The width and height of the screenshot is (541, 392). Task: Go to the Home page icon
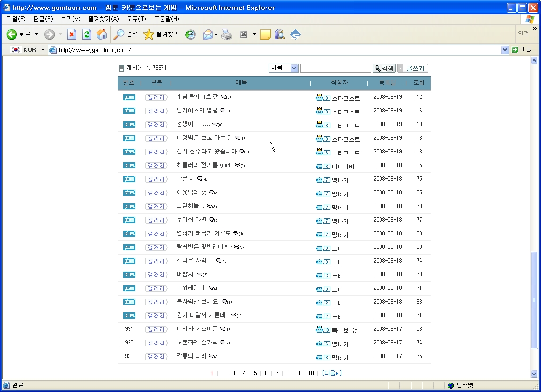[x=101, y=34]
